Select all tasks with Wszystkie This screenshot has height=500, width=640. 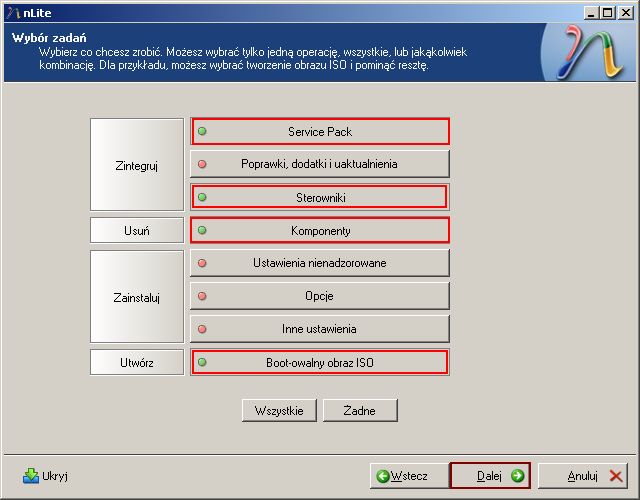pyautogui.click(x=279, y=411)
